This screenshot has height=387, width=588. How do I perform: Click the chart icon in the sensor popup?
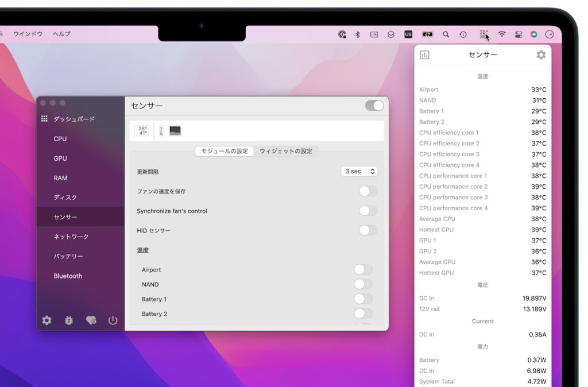pyautogui.click(x=424, y=55)
